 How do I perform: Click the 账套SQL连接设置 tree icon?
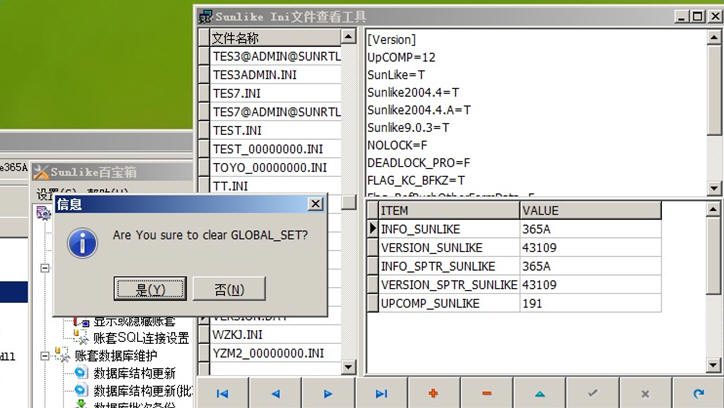pyautogui.click(x=81, y=337)
